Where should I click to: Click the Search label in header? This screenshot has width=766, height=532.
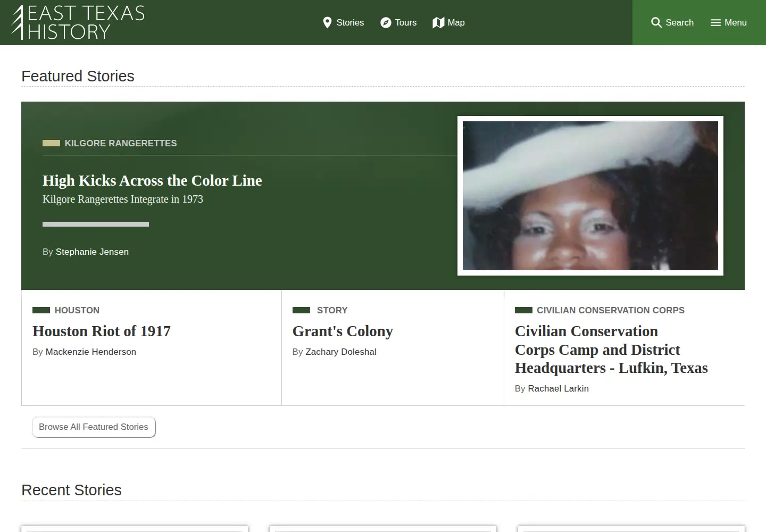pos(680,22)
